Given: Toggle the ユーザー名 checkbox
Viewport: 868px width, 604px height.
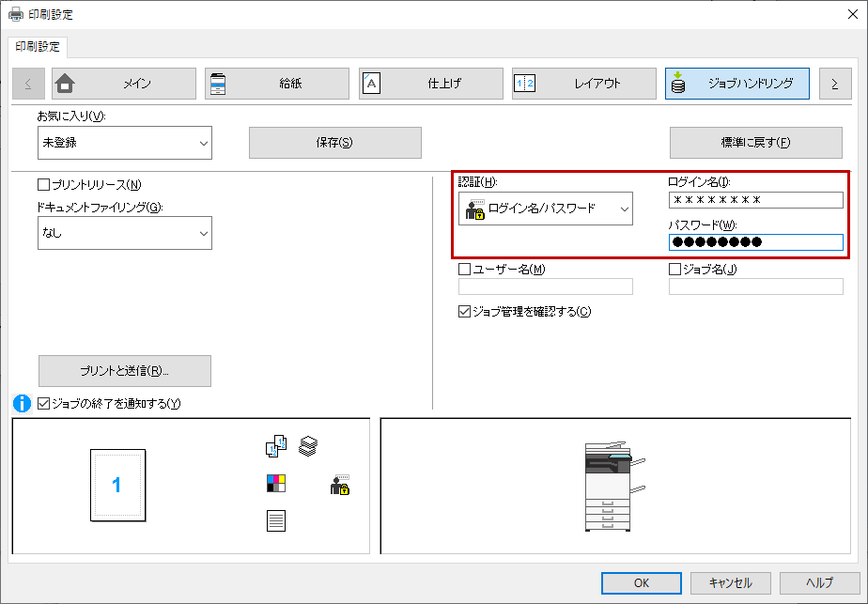Looking at the screenshot, I should [x=464, y=269].
